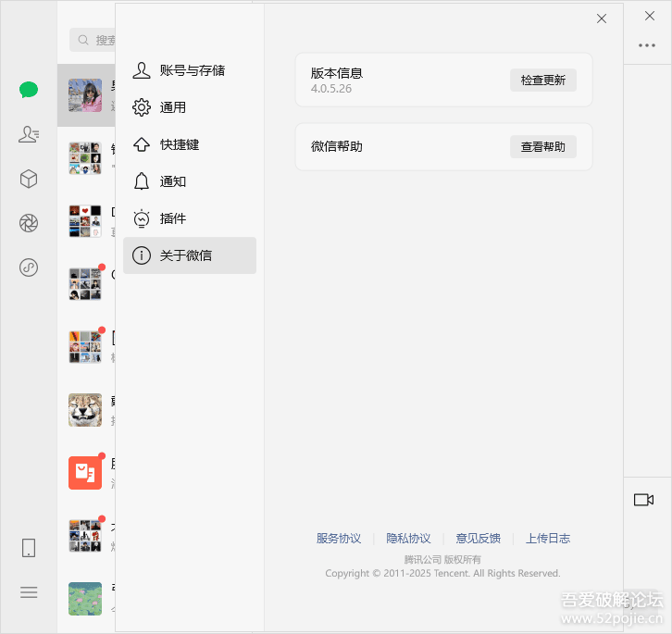The height and width of the screenshot is (634, 672).
Task: Click the search input field
Action: [93, 40]
